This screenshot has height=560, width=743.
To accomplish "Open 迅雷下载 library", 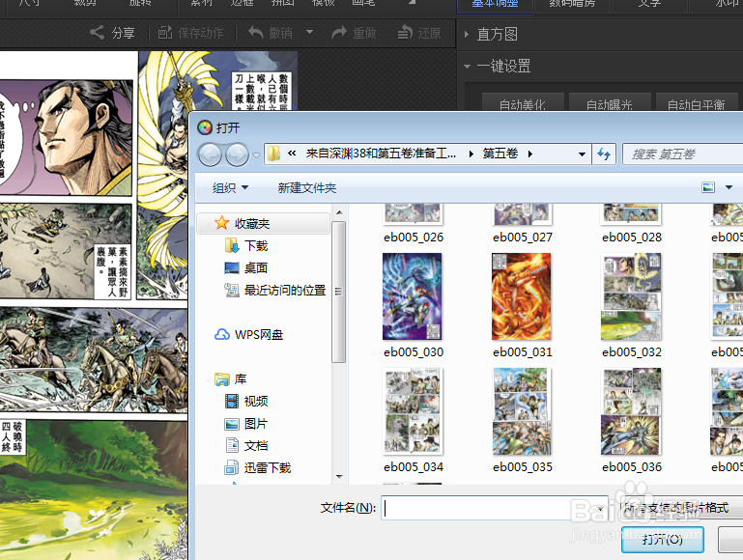I will (268, 468).
